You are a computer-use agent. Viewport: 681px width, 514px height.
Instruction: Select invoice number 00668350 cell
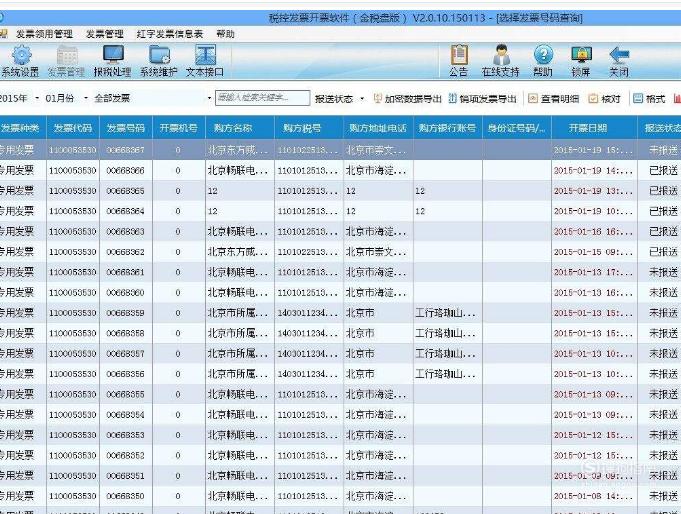tap(126, 496)
